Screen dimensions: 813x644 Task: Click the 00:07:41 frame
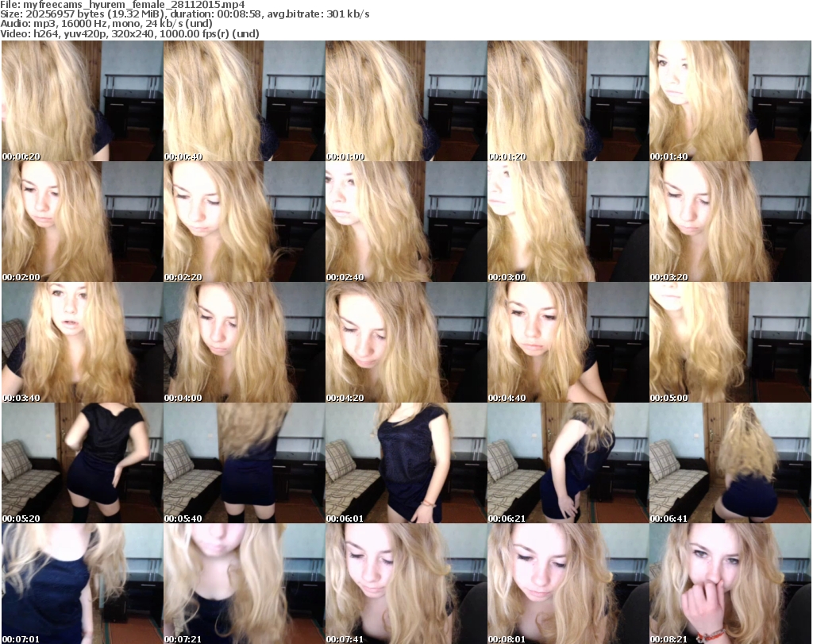click(406, 584)
